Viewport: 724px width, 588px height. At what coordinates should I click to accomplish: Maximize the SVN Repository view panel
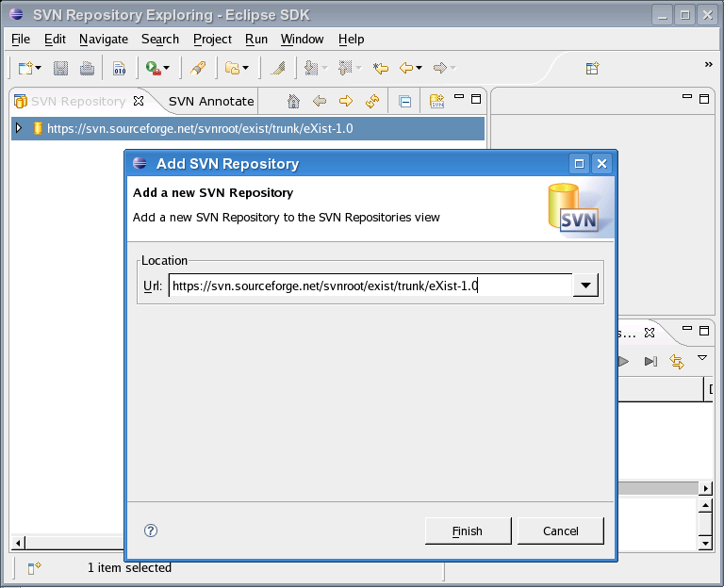pyautogui.click(x=476, y=99)
